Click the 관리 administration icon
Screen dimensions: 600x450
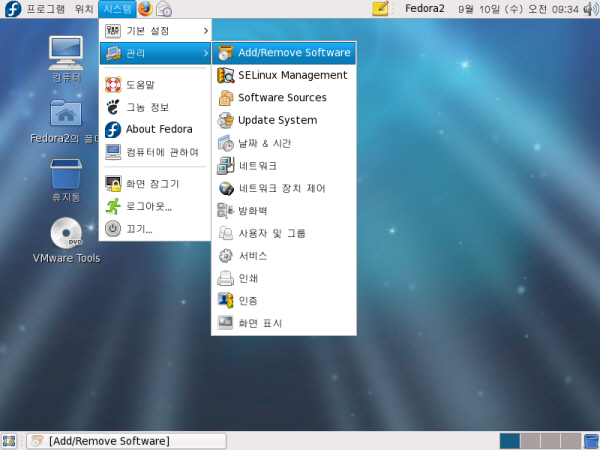coord(113,53)
